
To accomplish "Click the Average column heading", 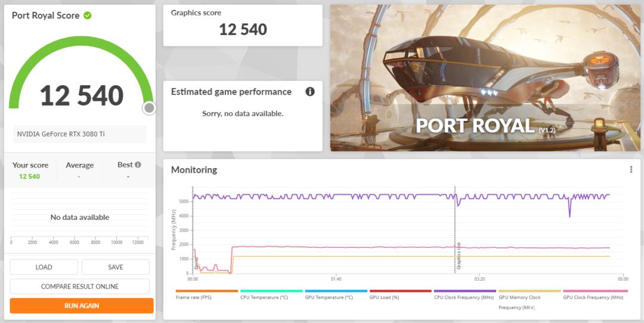I will pos(80,165).
